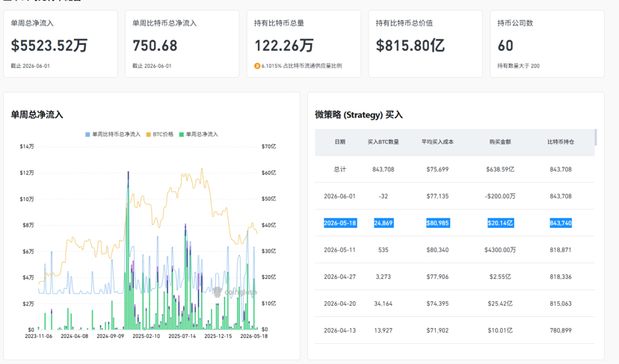Click the 2026-06-01 row date
Viewport: 619px width, 364px height.
point(340,197)
